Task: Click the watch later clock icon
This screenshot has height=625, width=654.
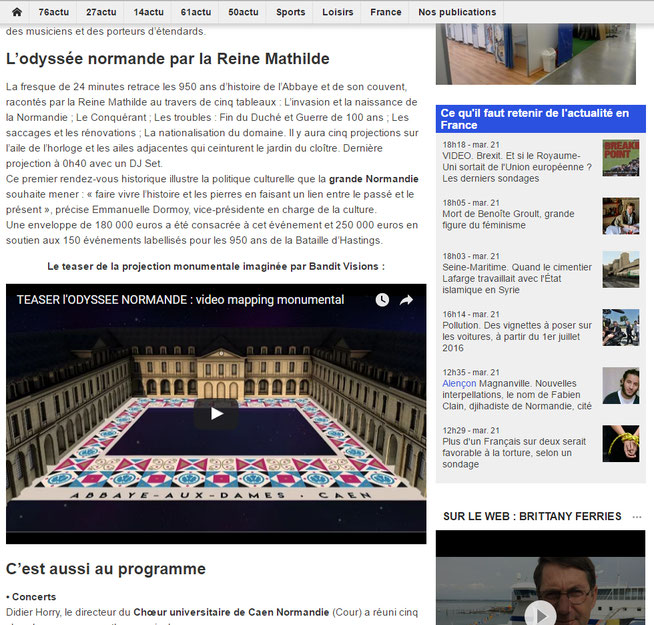Action: 382,300
